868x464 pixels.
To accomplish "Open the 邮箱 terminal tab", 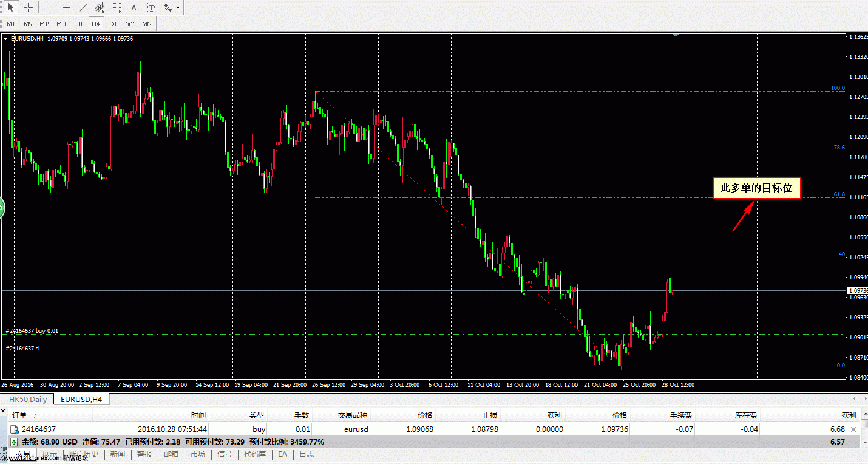I will [171, 454].
